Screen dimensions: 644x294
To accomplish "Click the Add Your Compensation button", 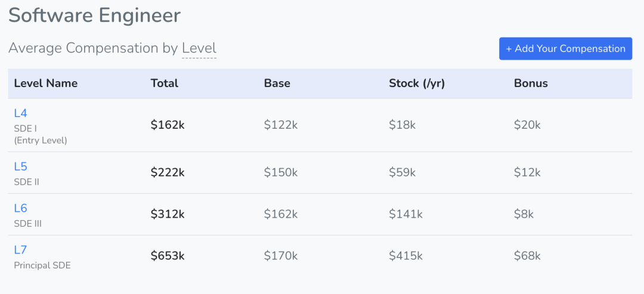I will tap(565, 49).
